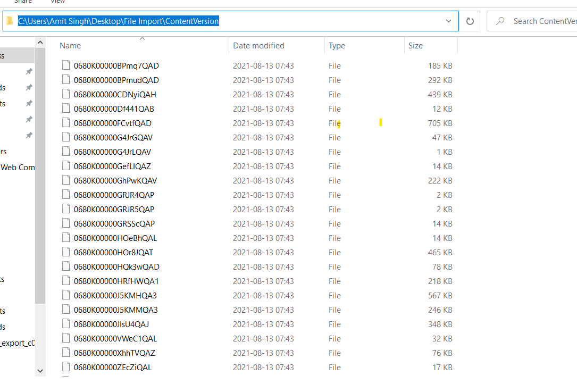Unpin the last pinned Quick access entry

pyautogui.click(x=29, y=135)
